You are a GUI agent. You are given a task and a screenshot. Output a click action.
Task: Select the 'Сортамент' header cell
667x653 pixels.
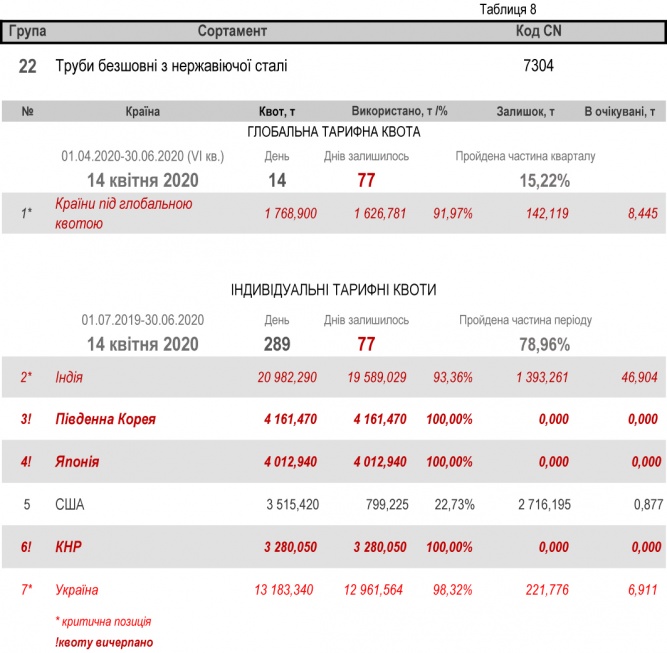pos(232,32)
